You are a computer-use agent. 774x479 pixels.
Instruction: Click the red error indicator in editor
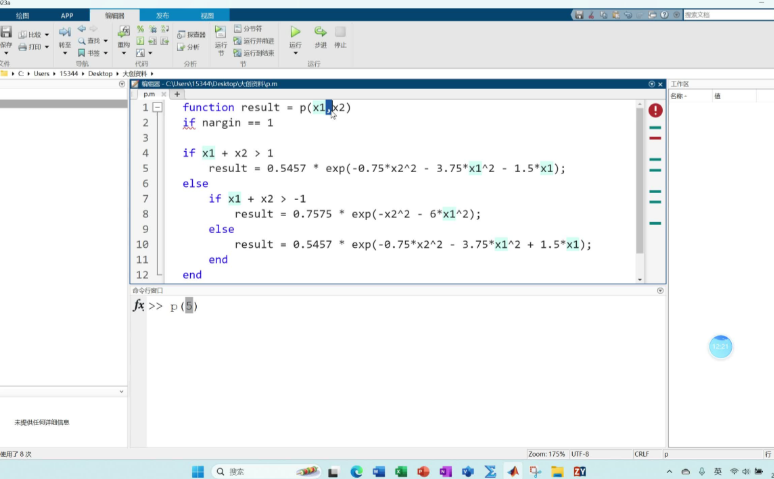[655, 110]
